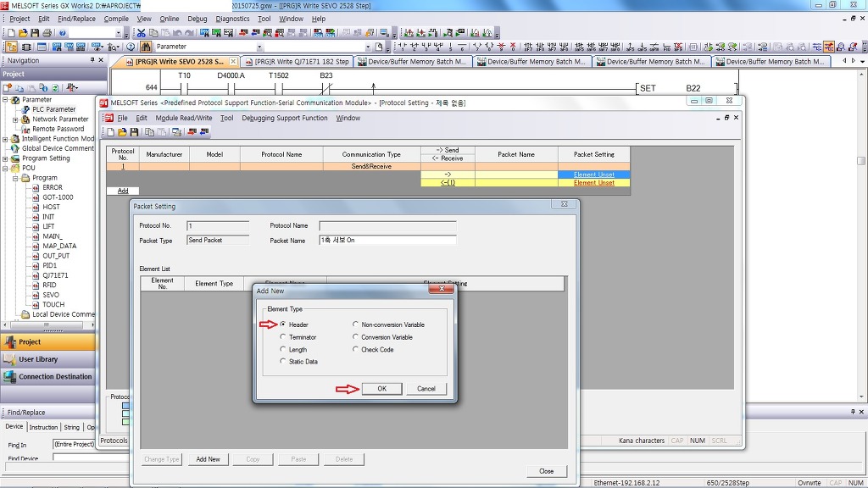Click the Save icon in protocol setting toolbar

click(134, 132)
